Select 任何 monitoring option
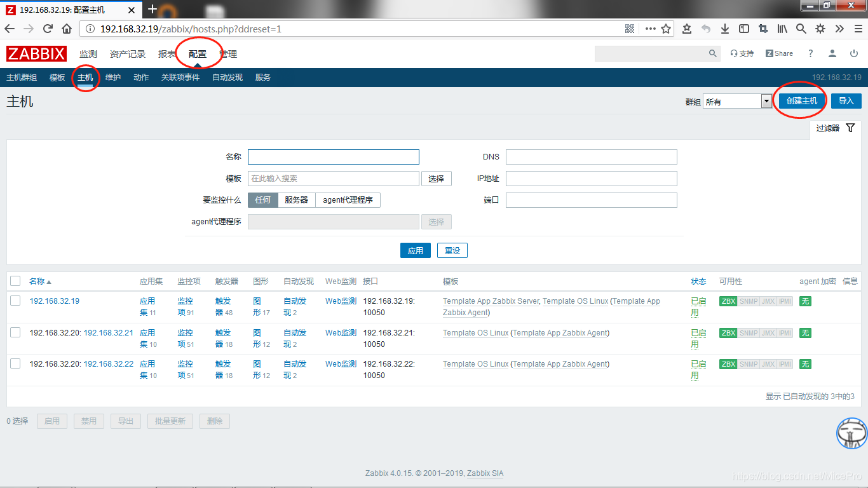The image size is (868, 488). (262, 200)
